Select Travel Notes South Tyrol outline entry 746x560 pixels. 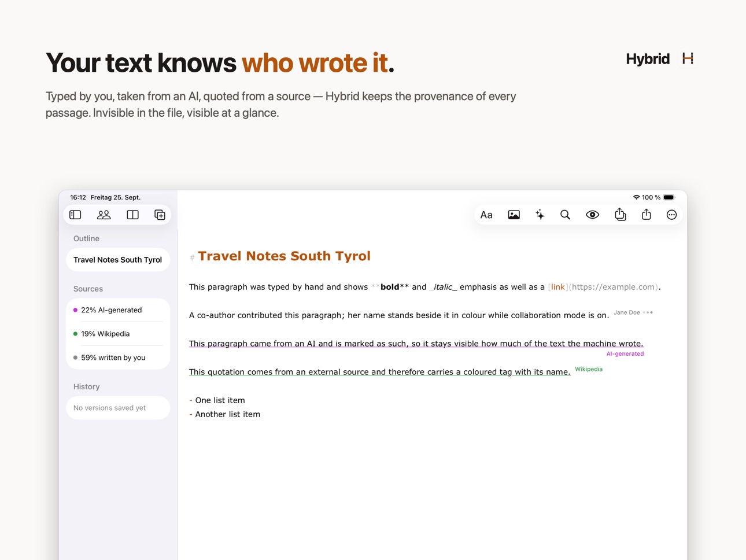(118, 260)
